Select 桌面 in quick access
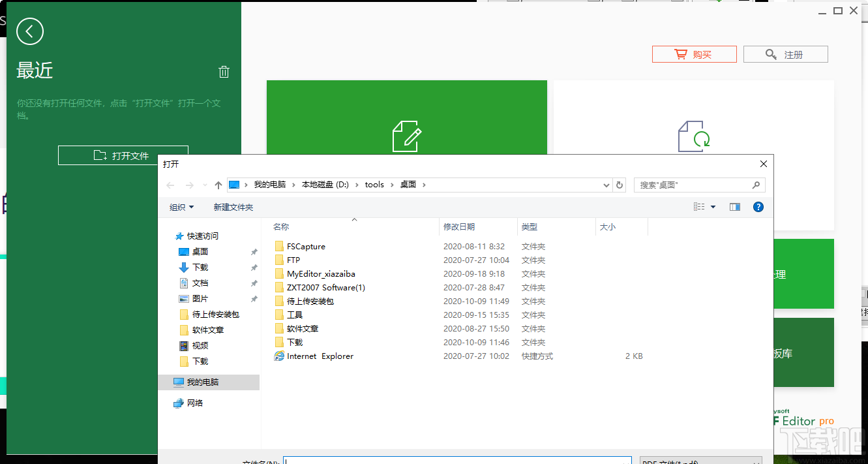The width and height of the screenshot is (868, 464). [x=200, y=252]
